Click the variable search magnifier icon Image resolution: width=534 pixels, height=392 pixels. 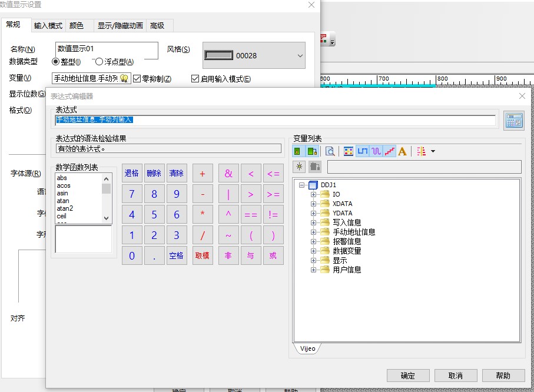tap(330, 151)
